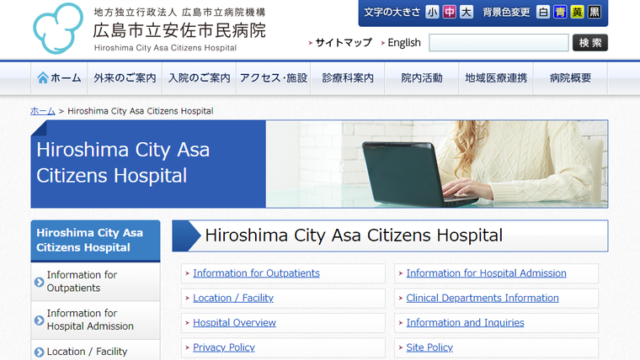Open Information and Inquiries link
The height and width of the screenshot is (360, 640).
click(x=465, y=322)
